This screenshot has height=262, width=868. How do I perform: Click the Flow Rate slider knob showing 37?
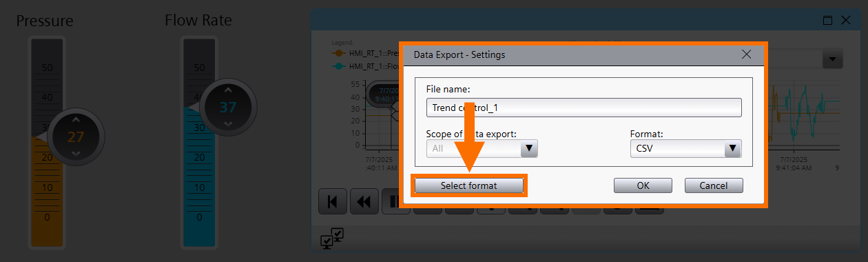click(x=228, y=107)
